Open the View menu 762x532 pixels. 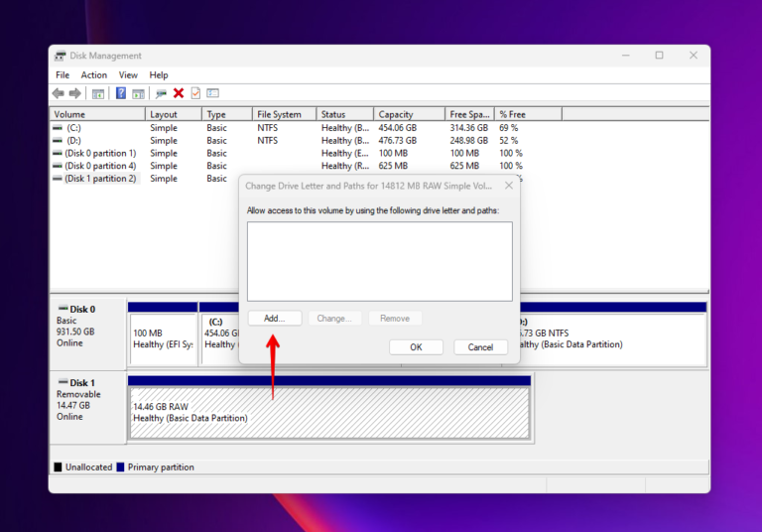coord(128,75)
